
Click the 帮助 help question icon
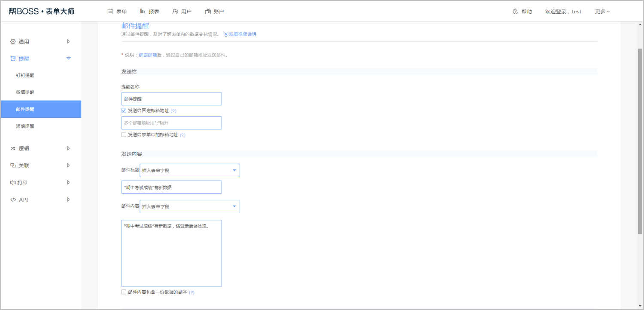(x=515, y=12)
